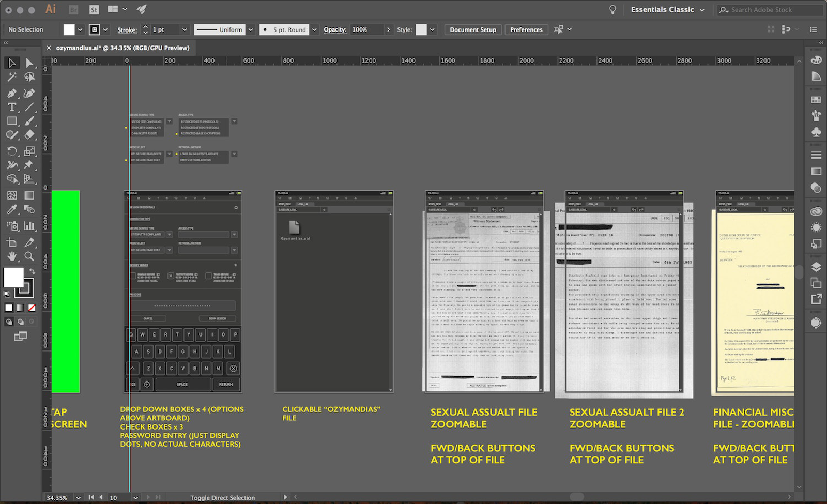This screenshot has width=827, height=504.
Task: Expand the Essentials Classic workspace menu
Action: 702,10
